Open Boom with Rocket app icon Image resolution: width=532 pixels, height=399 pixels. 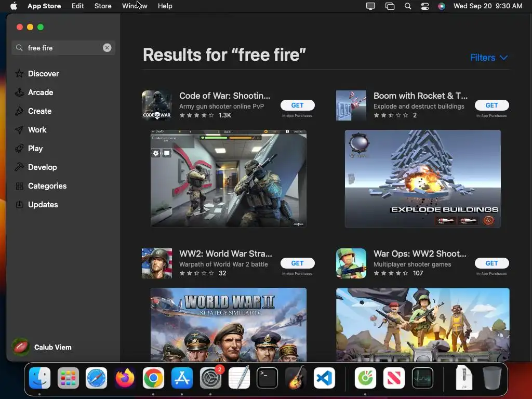[351, 105]
